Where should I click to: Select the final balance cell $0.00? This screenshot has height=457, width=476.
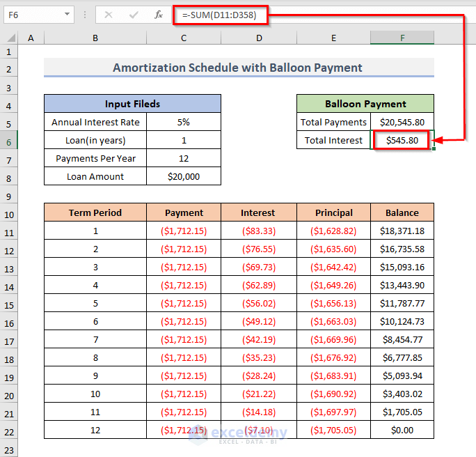(x=402, y=431)
